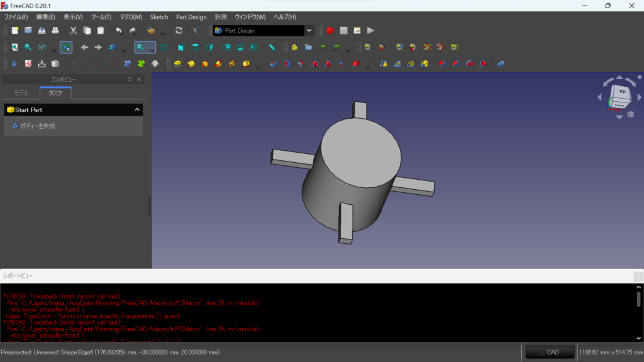644x362 pixels.
Task: Select the Pocket tool
Action: click(x=274, y=63)
